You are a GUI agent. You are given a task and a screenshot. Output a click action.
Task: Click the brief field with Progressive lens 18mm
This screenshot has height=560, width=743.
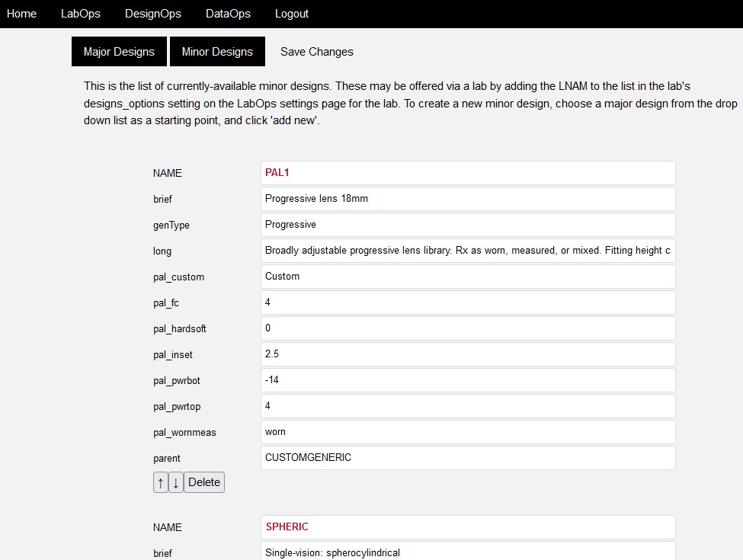[467, 199]
